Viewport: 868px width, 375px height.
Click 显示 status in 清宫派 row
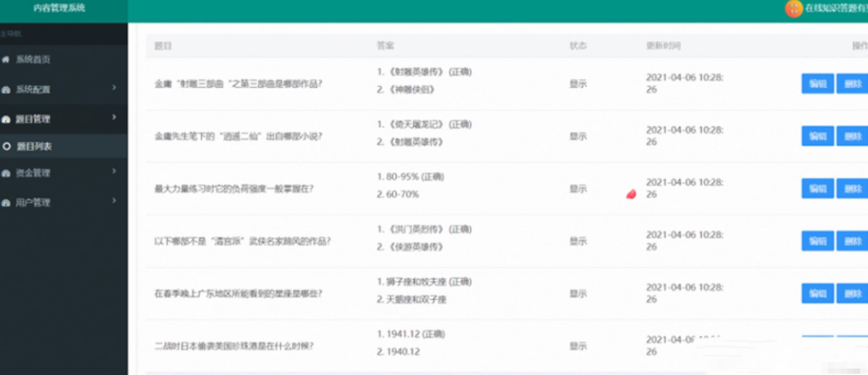click(x=578, y=241)
